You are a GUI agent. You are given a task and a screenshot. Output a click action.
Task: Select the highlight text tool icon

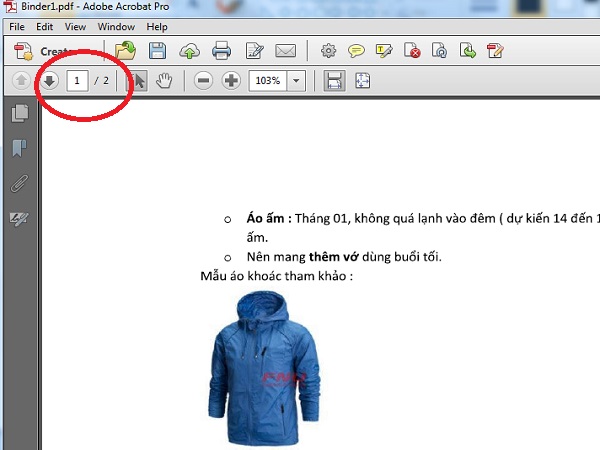[x=384, y=51]
